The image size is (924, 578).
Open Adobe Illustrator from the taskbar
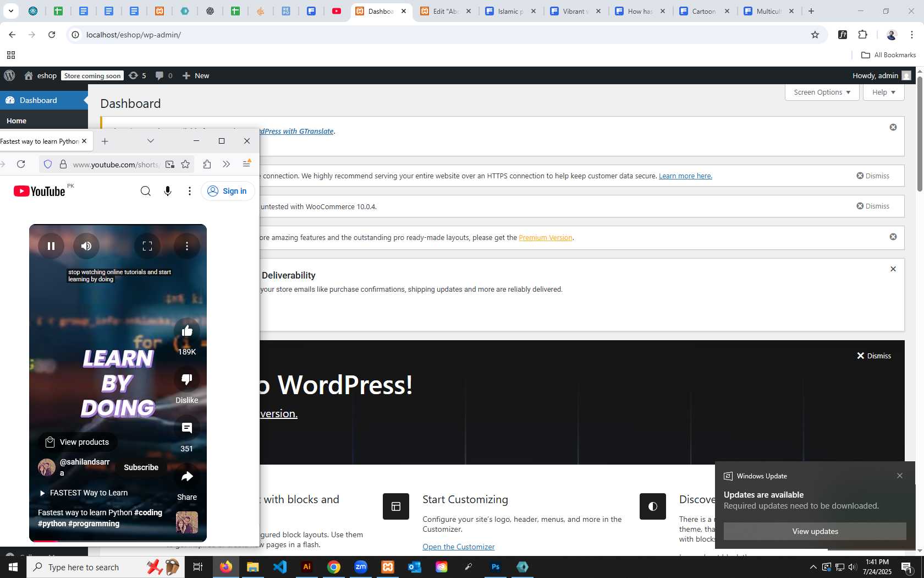pos(307,566)
